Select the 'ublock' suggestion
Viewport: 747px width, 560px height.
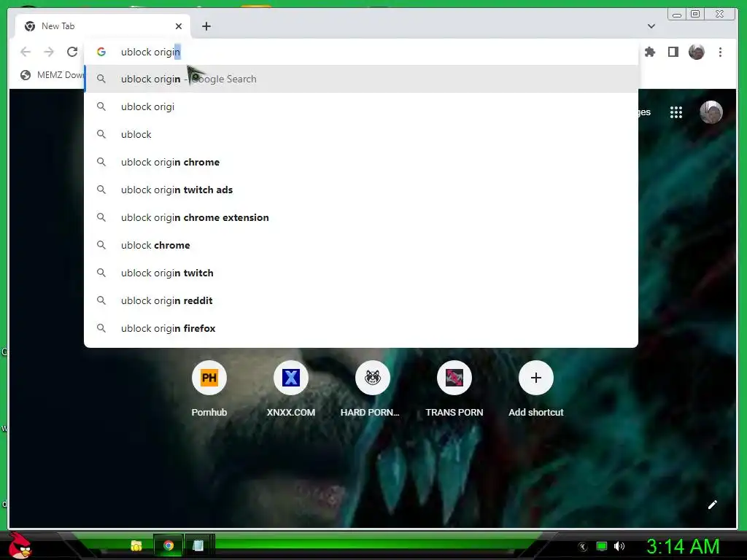pyautogui.click(x=361, y=134)
